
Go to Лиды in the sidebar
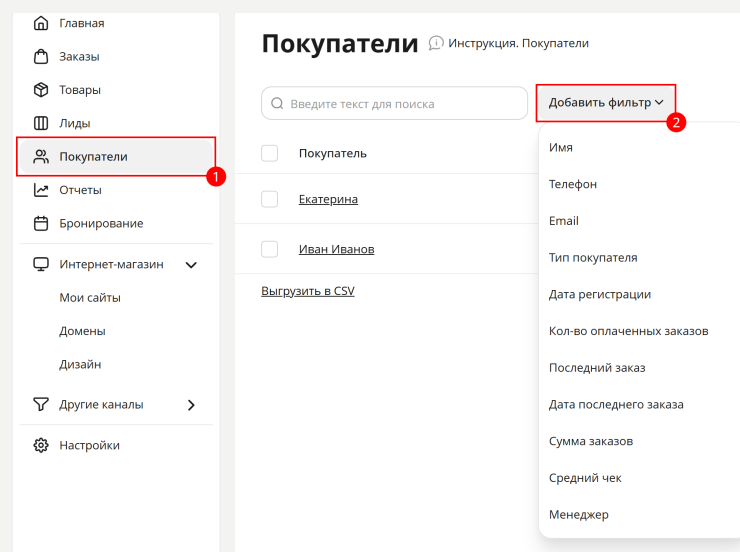[75, 124]
